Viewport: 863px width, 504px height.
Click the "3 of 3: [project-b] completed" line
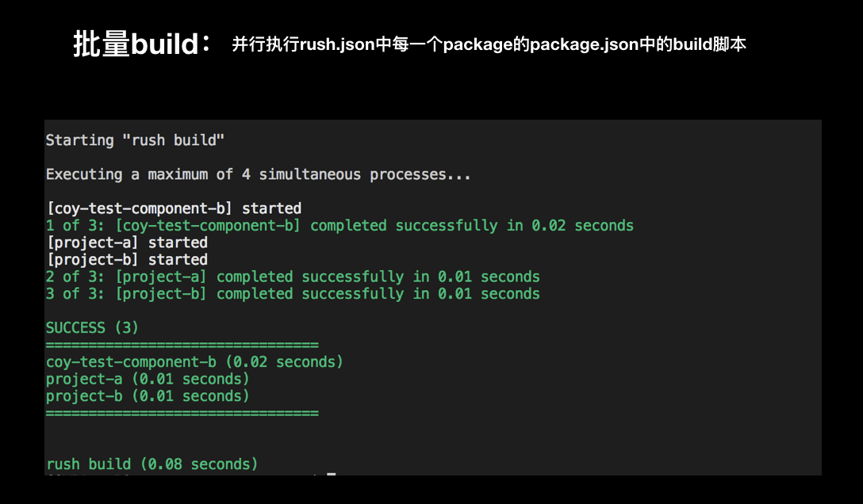[293, 294]
